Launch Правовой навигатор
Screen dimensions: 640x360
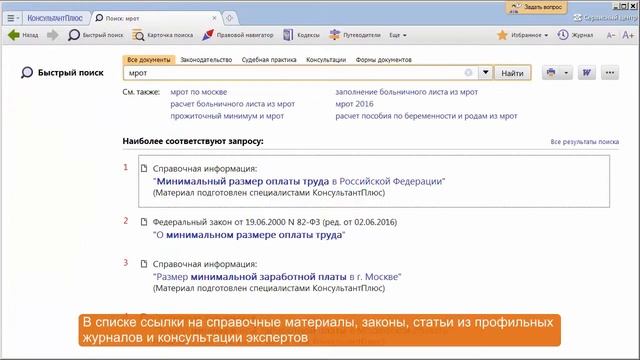[x=238, y=35]
